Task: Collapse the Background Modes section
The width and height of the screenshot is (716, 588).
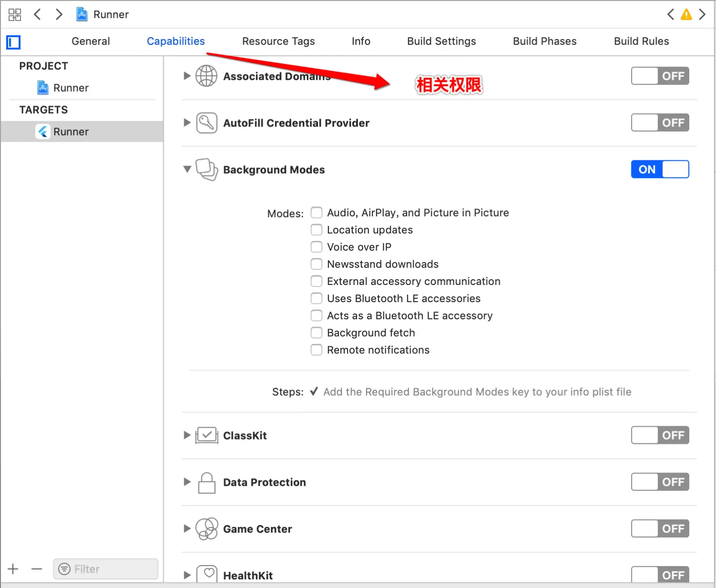Action: tap(187, 169)
